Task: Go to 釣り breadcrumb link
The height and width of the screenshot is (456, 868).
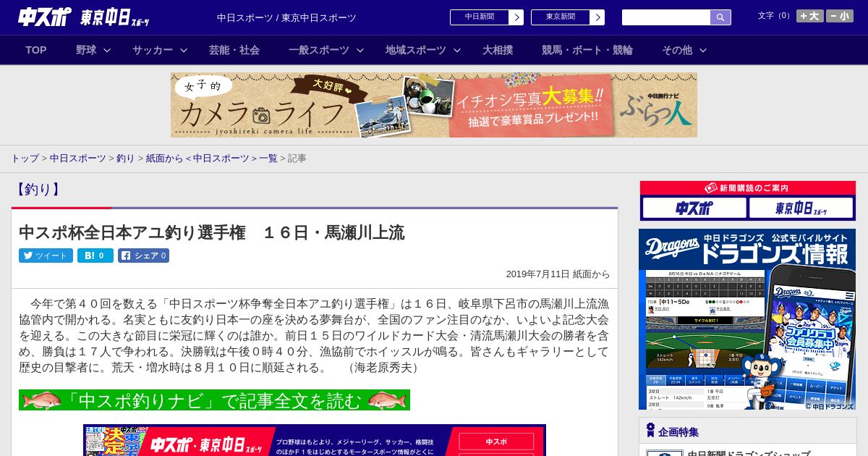Action: [x=126, y=158]
